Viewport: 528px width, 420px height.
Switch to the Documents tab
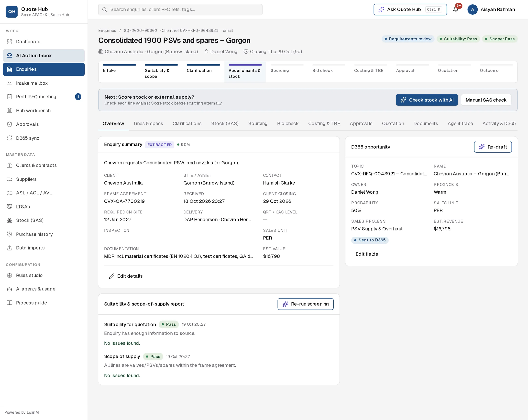tap(426, 123)
